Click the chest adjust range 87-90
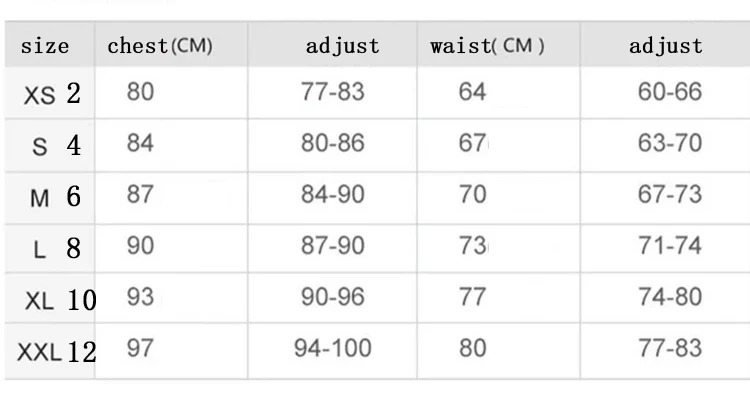The height and width of the screenshot is (395, 750). 333,245
